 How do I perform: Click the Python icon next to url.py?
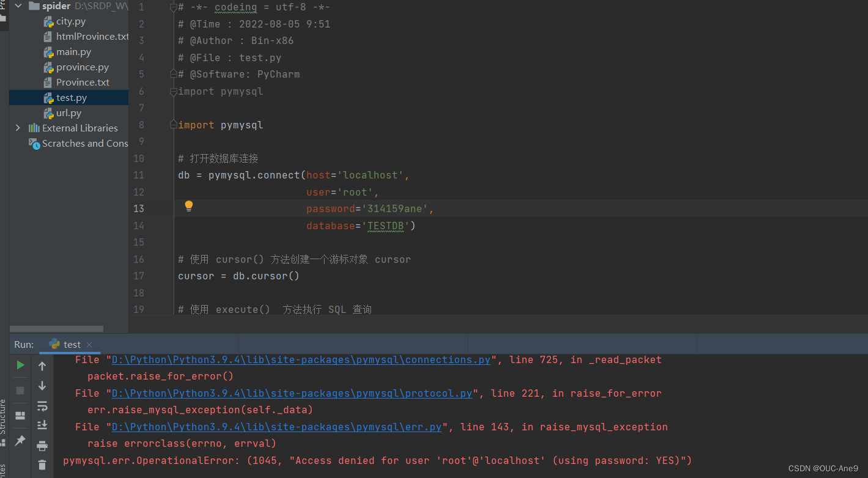(49, 113)
